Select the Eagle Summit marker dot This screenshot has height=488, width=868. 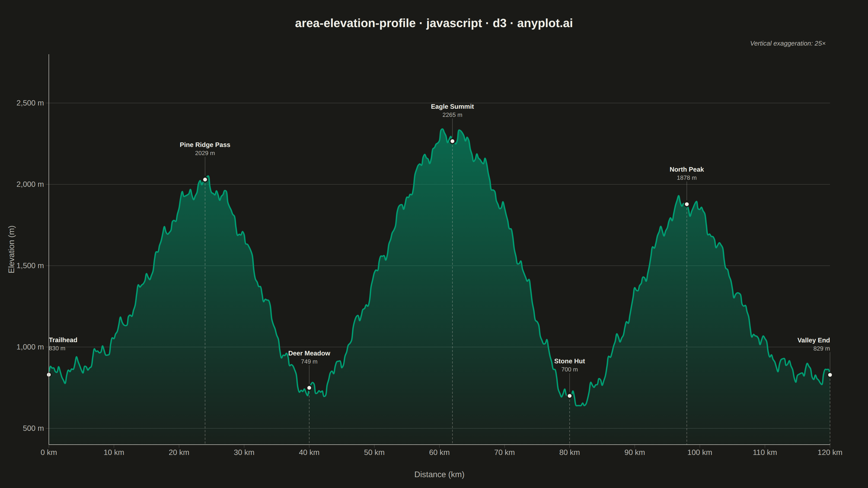(452, 141)
